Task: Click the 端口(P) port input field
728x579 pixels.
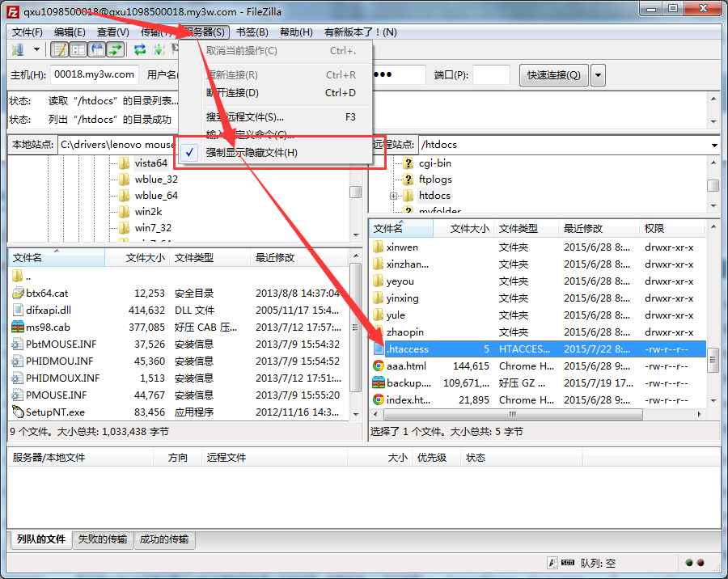Action: [491, 75]
